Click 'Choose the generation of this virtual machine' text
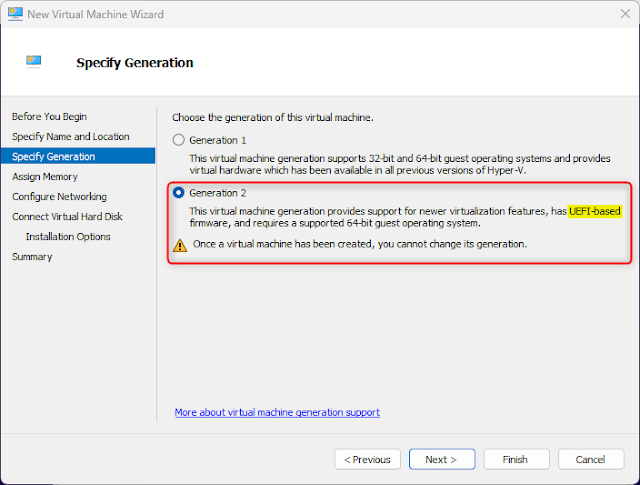Screen dimensions: 640x485 coord(273,118)
